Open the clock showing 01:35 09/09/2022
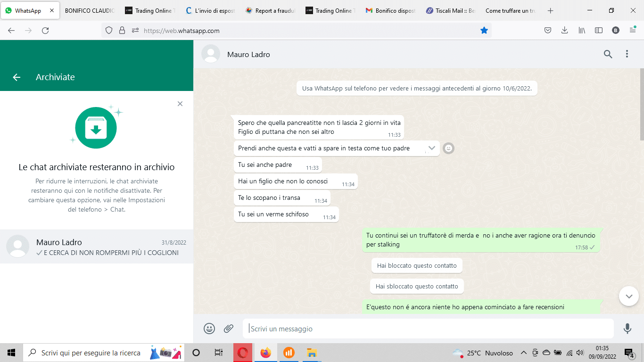The image size is (644, 362). pyautogui.click(x=602, y=353)
